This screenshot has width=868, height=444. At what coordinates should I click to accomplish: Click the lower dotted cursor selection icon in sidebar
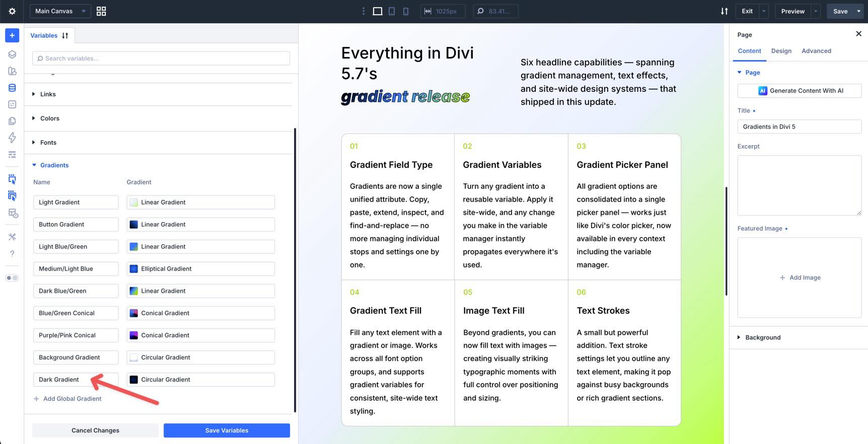tap(12, 196)
